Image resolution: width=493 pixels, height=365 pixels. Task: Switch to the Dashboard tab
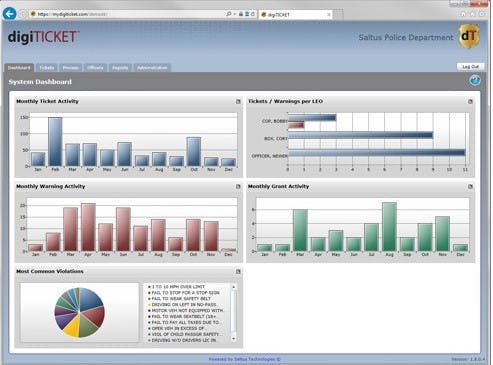(x=19, y=68)
